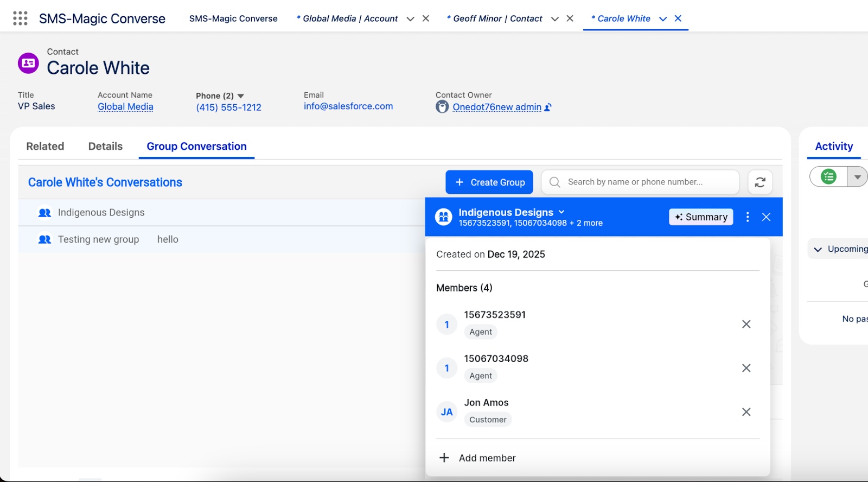
Task: Click the Contact Owner avatar icon
Action: (442, 107)
